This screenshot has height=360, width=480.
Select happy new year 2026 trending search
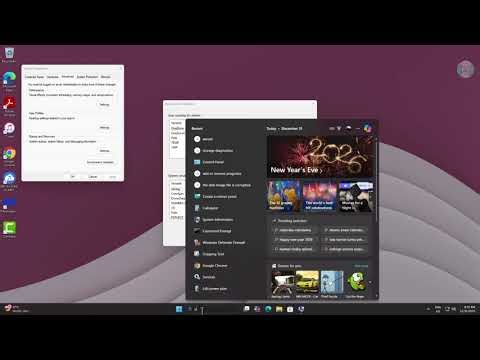click(x=295, y=240)
